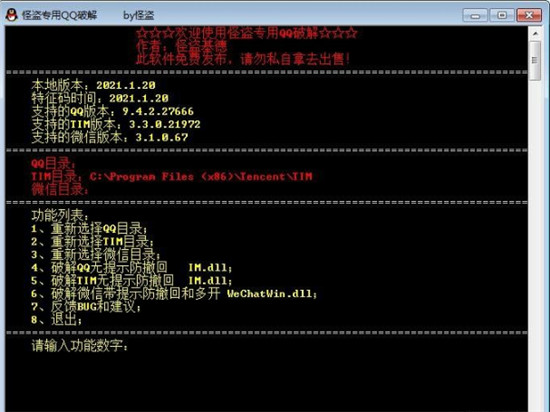Close the 怪盗专用QQ破解 window

point(529,15)
